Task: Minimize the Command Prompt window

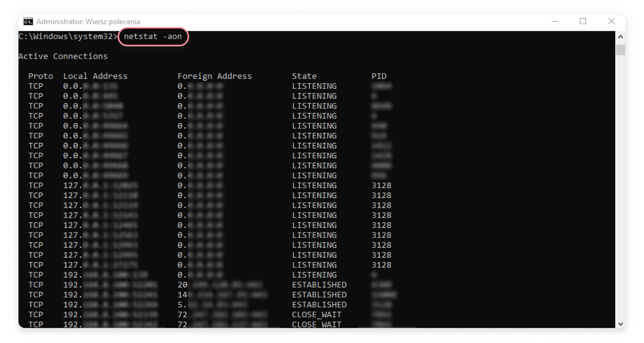Action: click(554, 21)
